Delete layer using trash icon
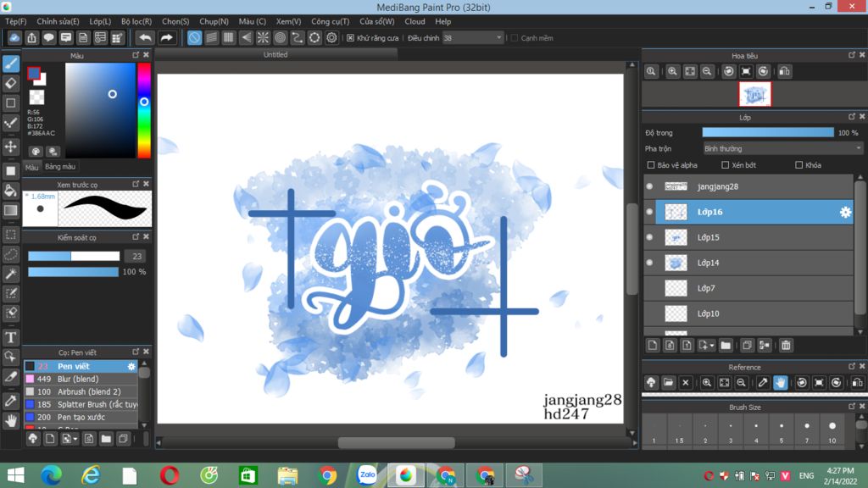 click(x=786, y=346)
